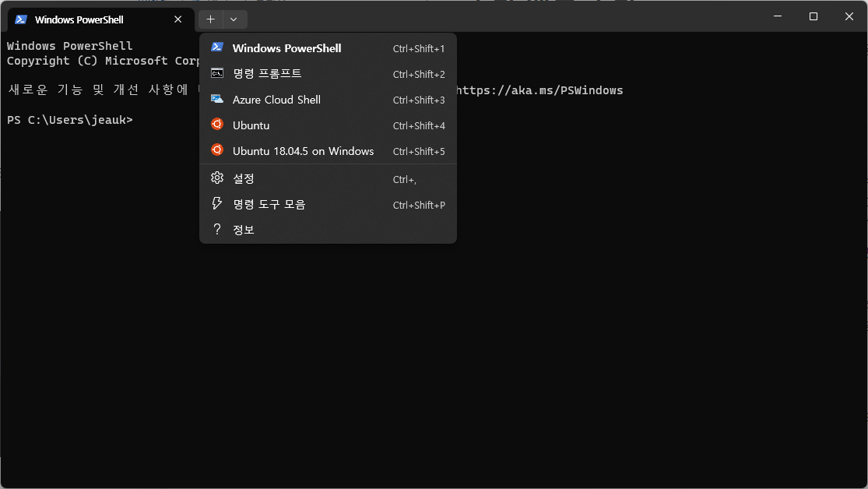The image size is (868, 489).
Task: Click the Ctrl+Shift+3 shortcut label
Action: click(x=419, y=100)
